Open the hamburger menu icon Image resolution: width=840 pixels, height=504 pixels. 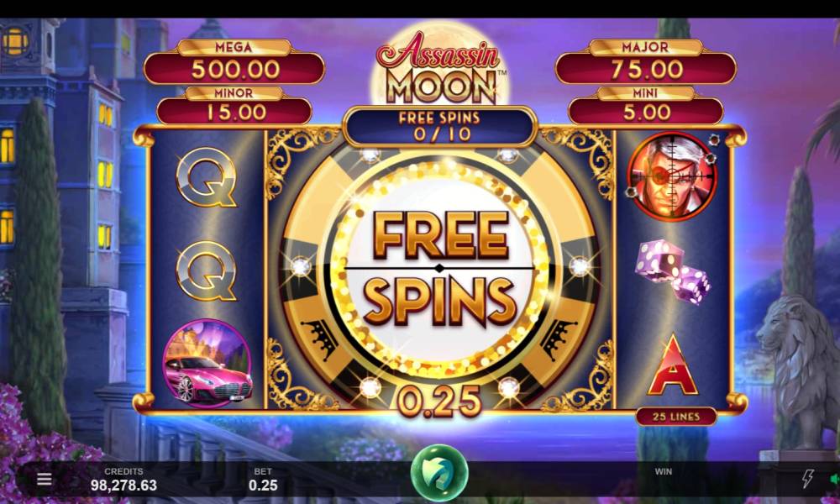pos(45,479)
